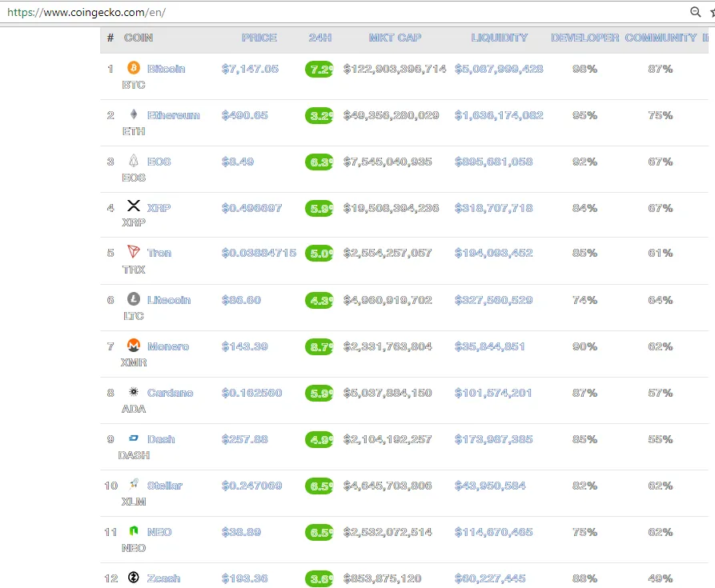The width and height of the screenshot is (715, 588).
Task: Open the NEO coin name link
Action: [159, 533]
